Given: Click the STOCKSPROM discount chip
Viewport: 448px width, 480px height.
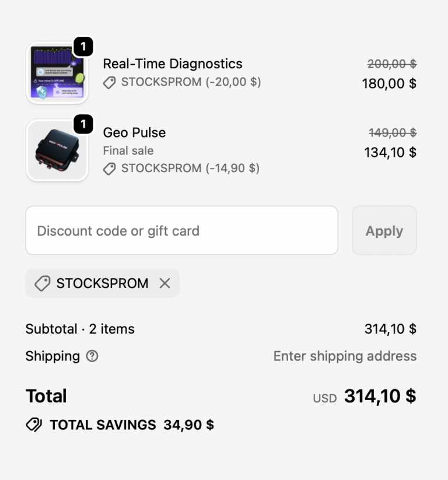Looking at the screenshot, I should pyautogui.click(x=102, y=283).
